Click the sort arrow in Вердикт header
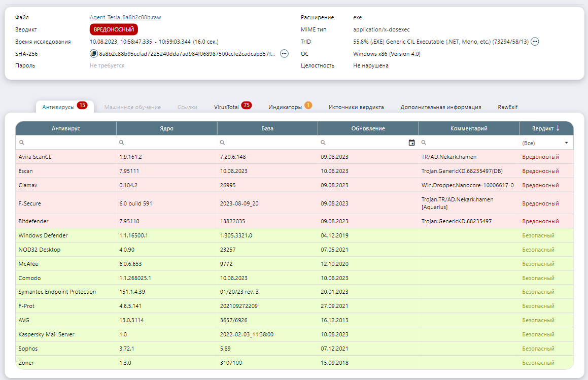Image resolution: width=588 pixels, height=380 pixels. [x=558, y=128]
